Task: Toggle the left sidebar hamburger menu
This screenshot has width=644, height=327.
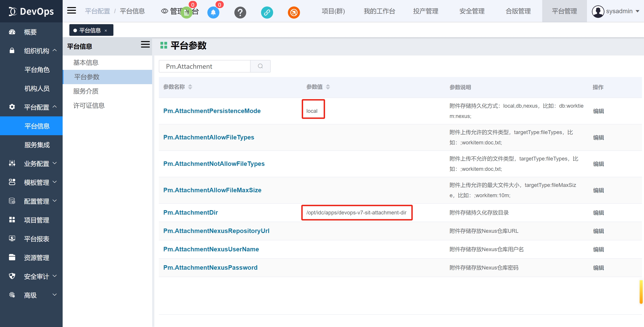Action: [x=72, y=11]
